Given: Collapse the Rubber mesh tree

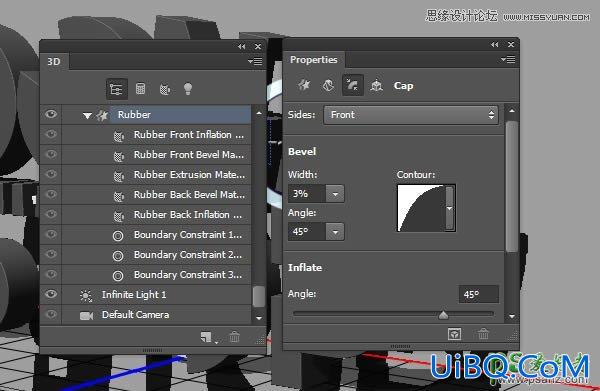Looking at the screenshot, I should coord(87,116).
